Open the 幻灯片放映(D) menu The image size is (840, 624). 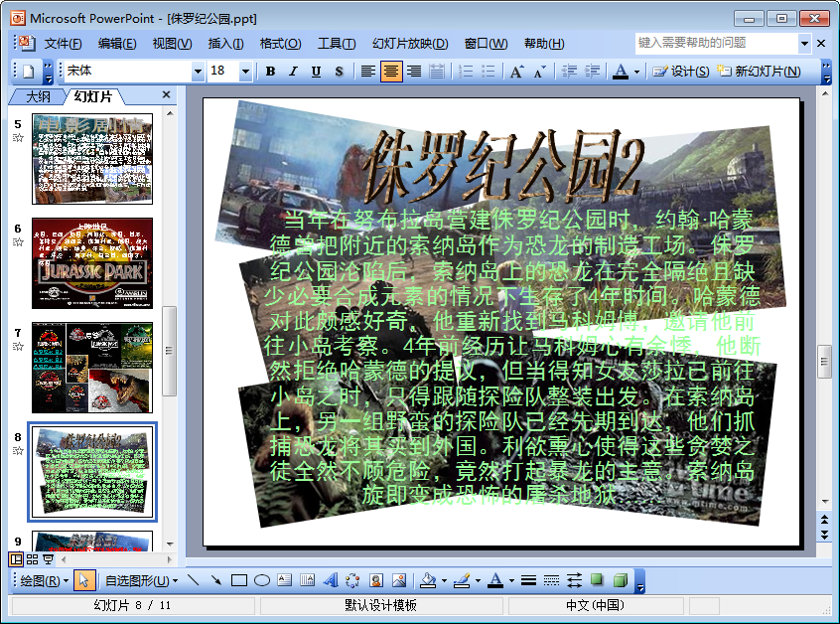click(x=410, y=44)
